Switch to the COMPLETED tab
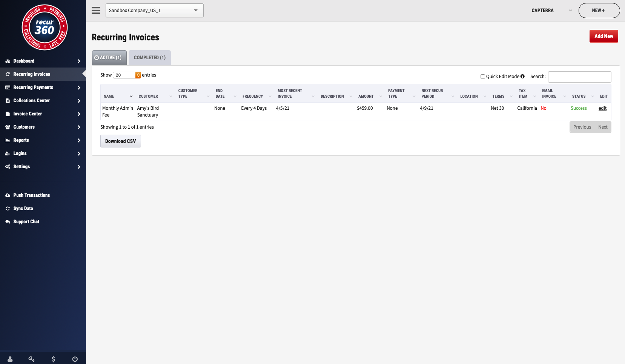 150,57
